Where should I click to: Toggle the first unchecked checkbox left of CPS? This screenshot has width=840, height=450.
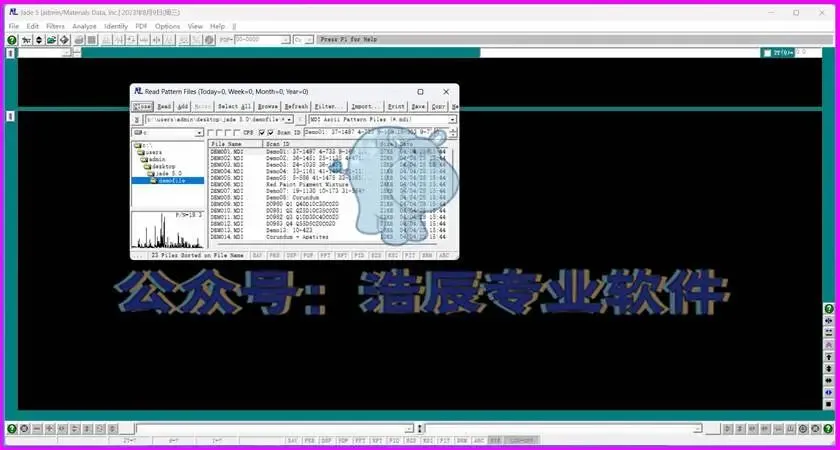pyautogui.click(x=211, y=132)
